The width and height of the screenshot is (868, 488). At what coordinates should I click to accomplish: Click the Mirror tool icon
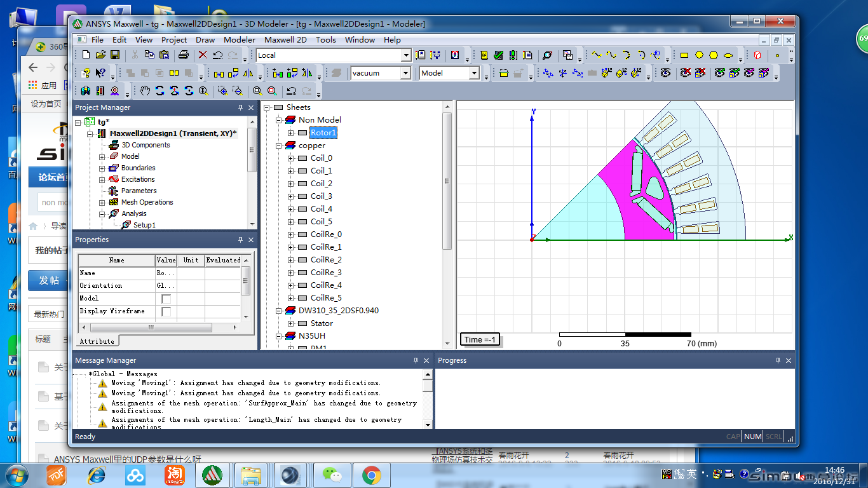pyautogui.click(x=248, y=73)
